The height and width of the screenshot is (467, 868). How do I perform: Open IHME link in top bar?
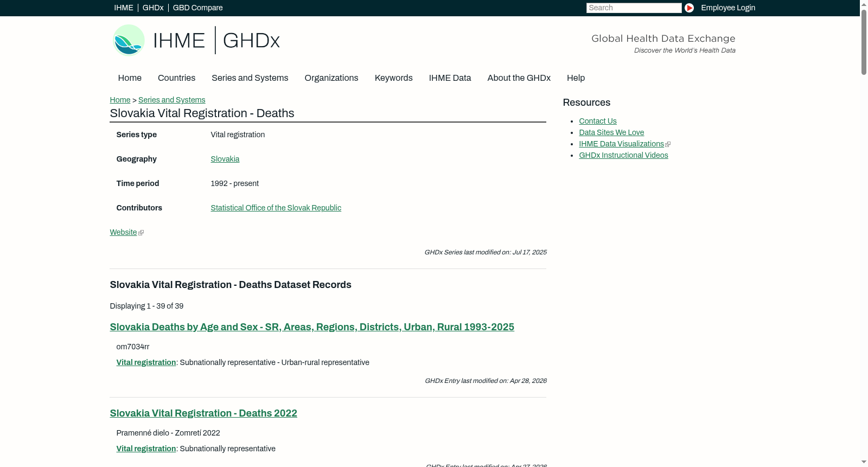click(x=124, y=8)
